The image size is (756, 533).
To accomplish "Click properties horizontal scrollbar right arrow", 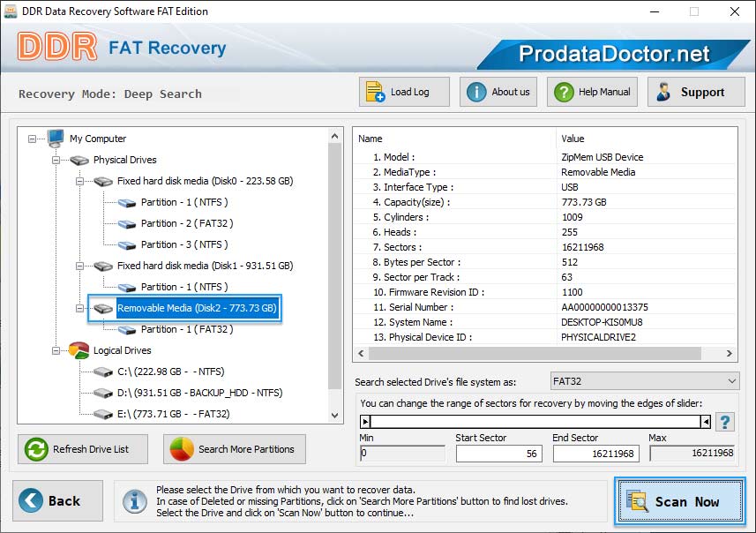I will pos(729,354).
